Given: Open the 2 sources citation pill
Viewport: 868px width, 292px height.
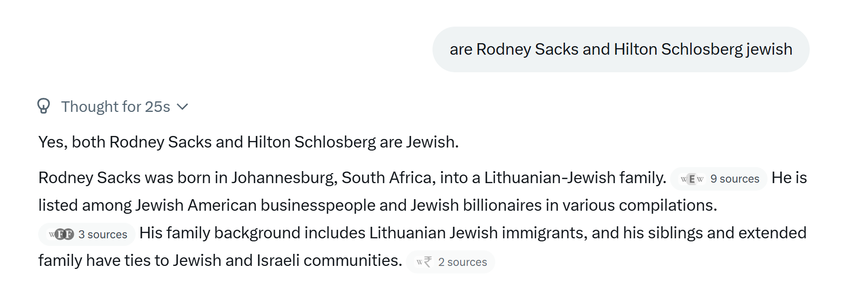Looking at the screenshot, I should (451, 262).
